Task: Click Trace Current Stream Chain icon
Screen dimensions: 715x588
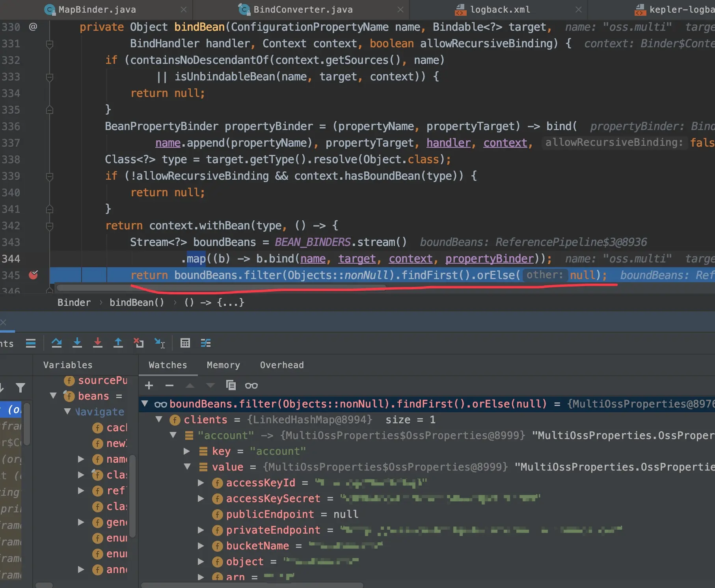Action: pos(206,343)
